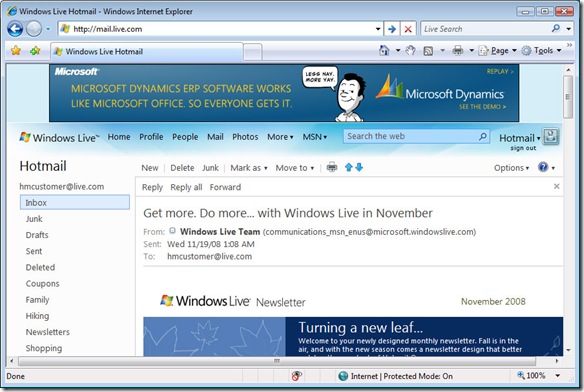Open the Options dropdown menu
Viewport: 584px width, 392px height.
511,168
